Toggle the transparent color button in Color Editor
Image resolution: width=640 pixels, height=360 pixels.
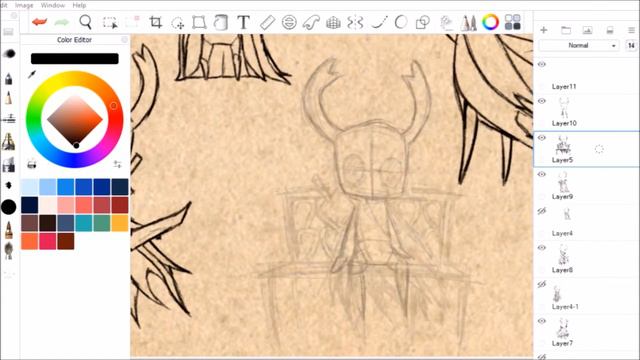[x=32, y=164]
